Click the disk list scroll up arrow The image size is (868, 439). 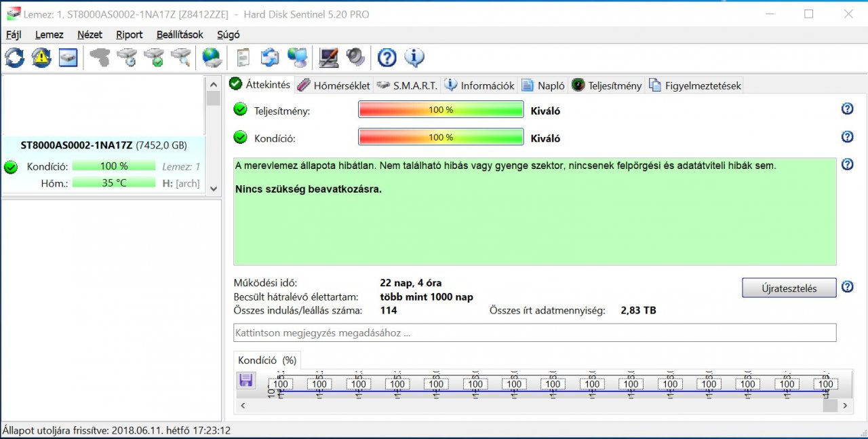[214, 85]
